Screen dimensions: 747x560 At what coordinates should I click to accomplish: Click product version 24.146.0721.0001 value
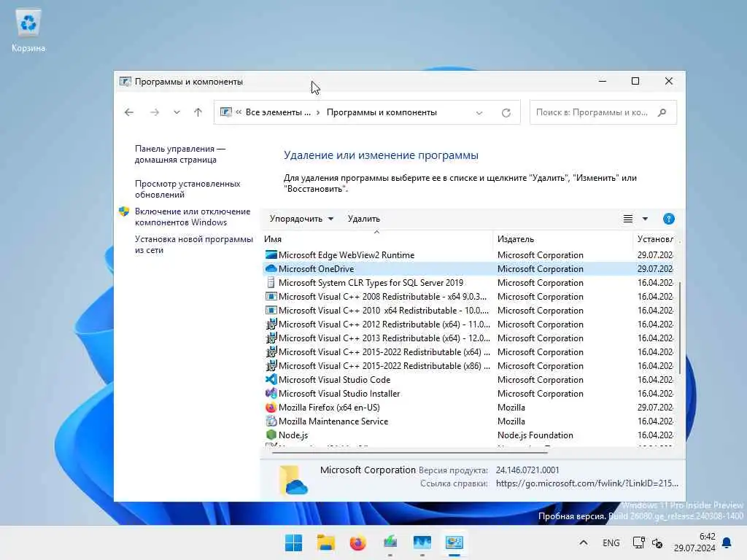tap(527, 470)
